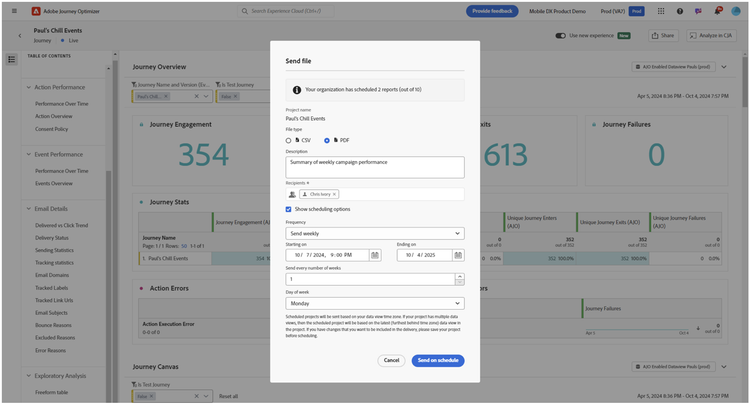Click the Description text field
Screen dimensions: 750x405
374,166
